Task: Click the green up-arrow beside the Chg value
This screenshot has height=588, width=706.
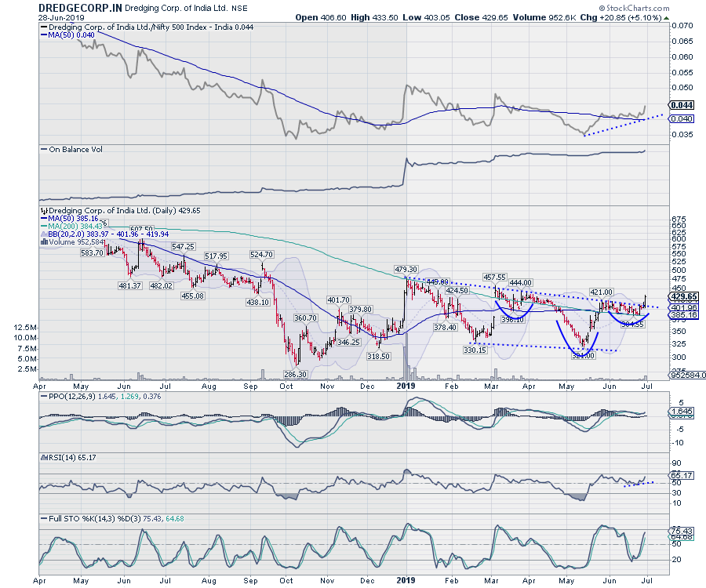Action: point(666,17)
